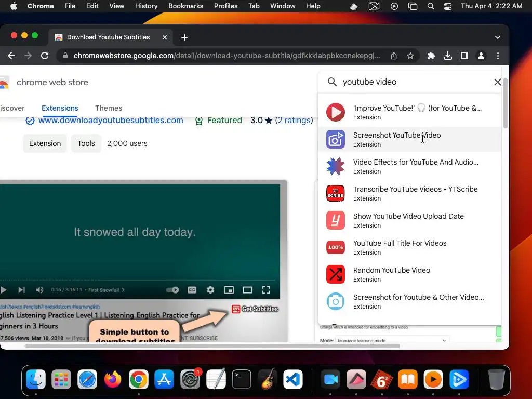Screen dimensions: 532x399
Task: Pick YouTube Full Title For Videos
Action: pos(409,247)
